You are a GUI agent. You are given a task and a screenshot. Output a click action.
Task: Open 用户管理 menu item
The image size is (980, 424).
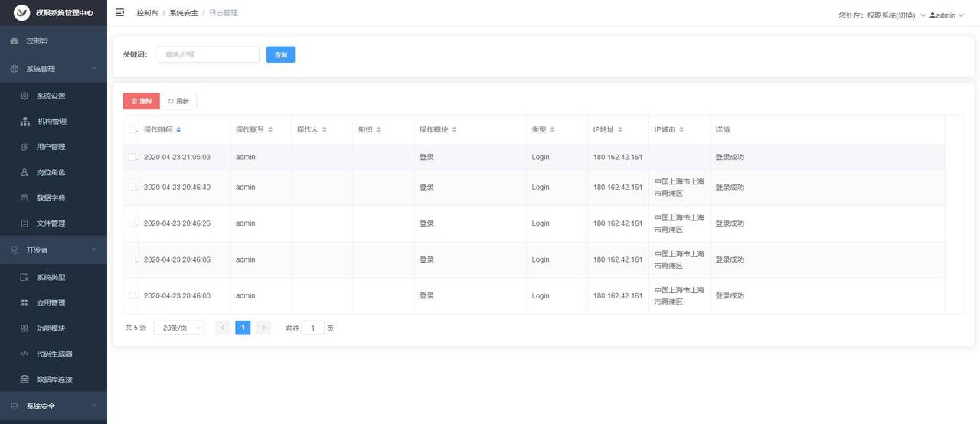pos(51,147)
